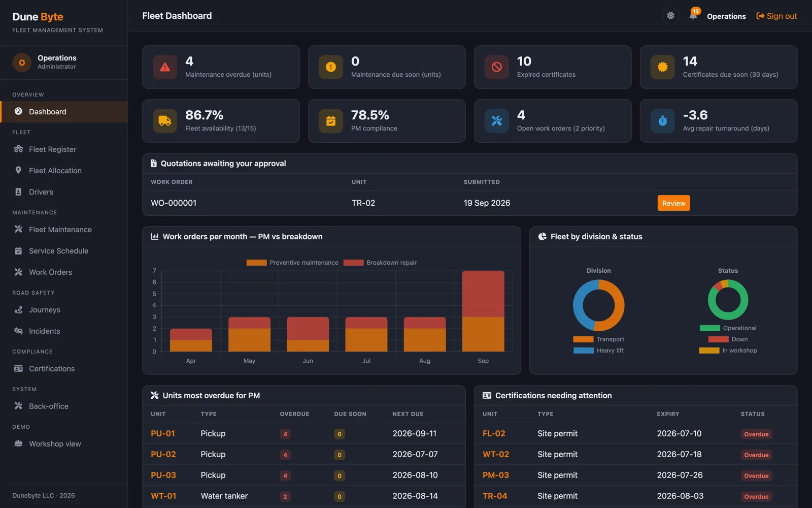Open Dashboard in the sidebar

[64, 112]
